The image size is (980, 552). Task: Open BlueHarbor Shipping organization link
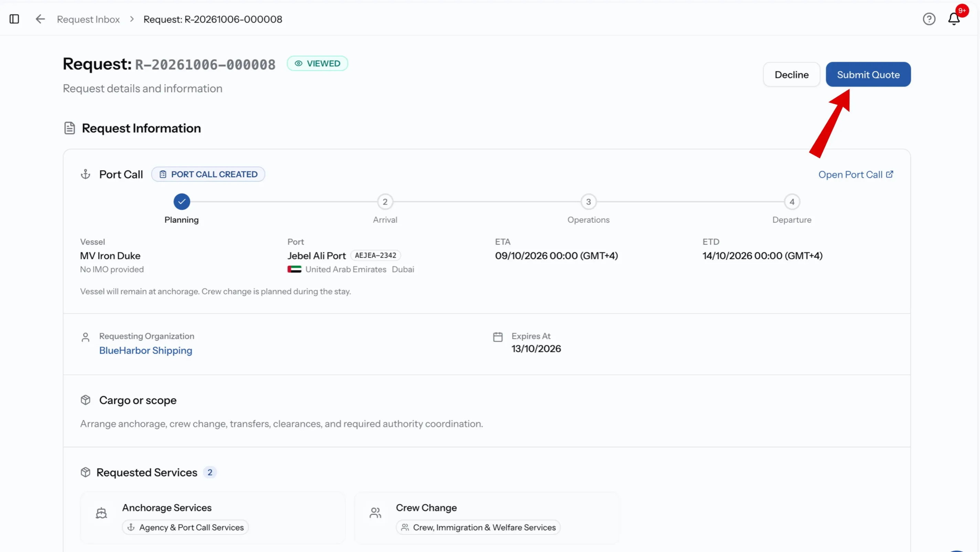tap(146, 350)
